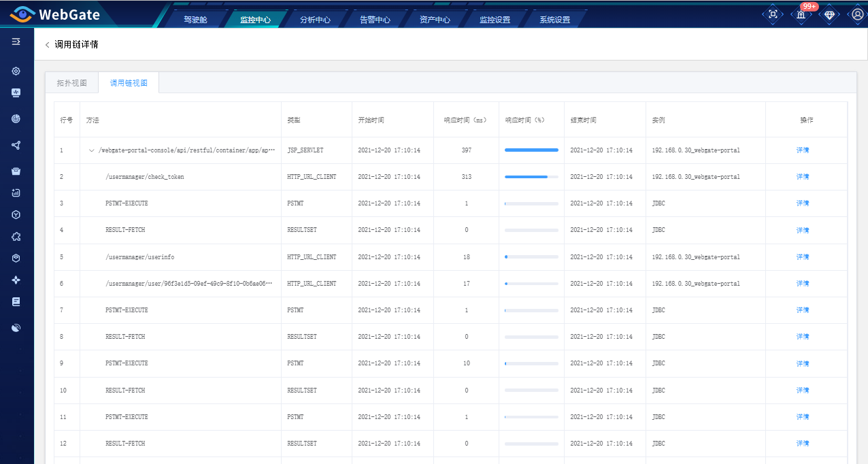The width and height of the screenshot is (868, 464).
Task: Open the user profile icon
Action: [857, 14]
